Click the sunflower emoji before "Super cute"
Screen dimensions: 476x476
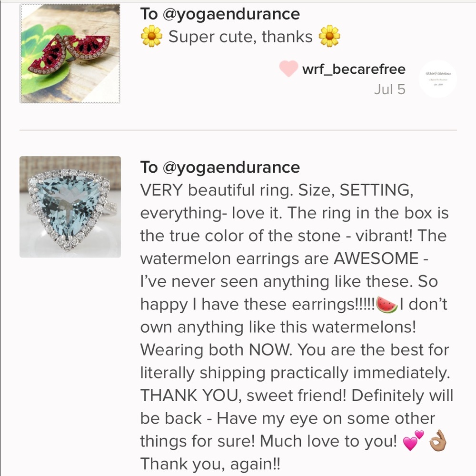click(x=151, y=37)
